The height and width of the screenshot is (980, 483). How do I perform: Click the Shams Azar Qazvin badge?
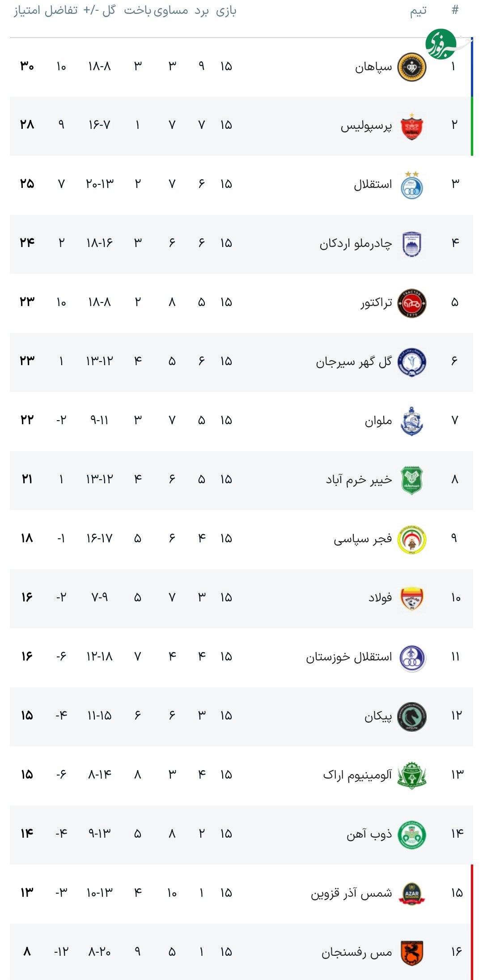(x=411, y=894)
